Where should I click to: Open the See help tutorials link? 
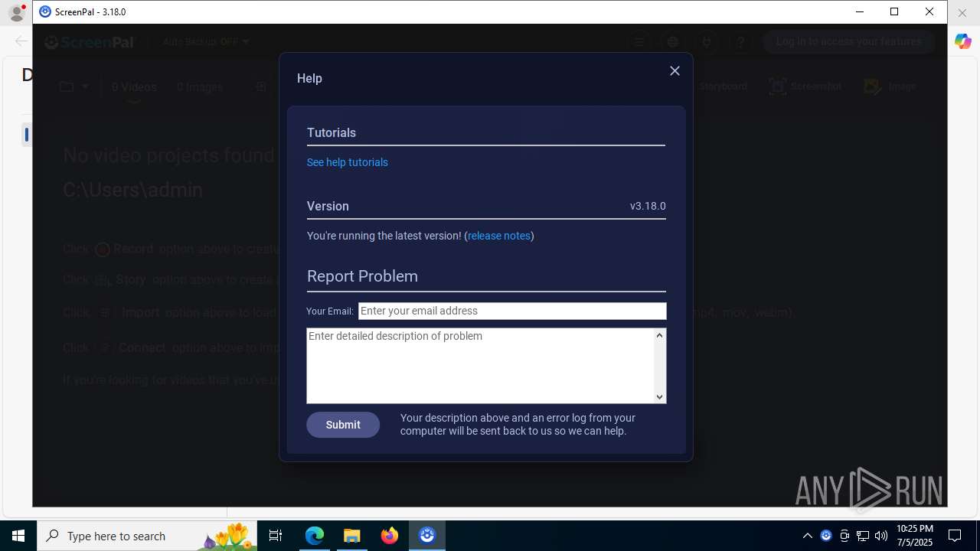347,162
